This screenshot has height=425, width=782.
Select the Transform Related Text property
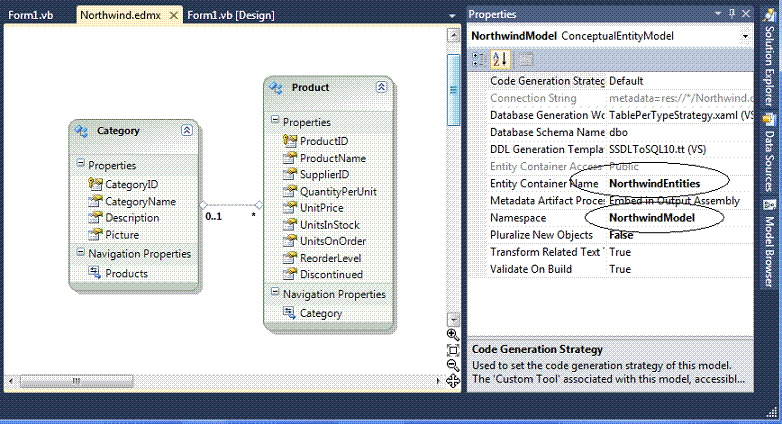pos(547,252)
